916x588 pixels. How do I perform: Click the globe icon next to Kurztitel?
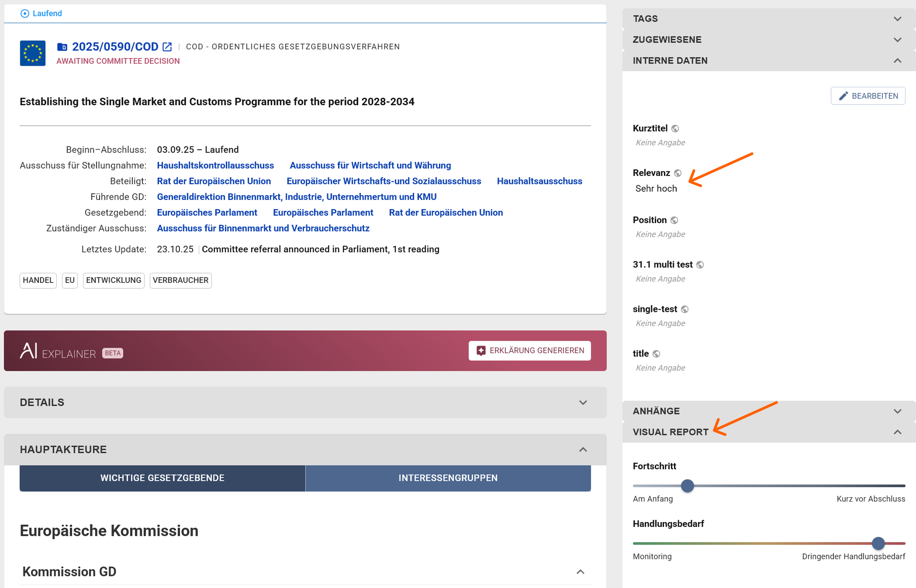tap(675, 128)
